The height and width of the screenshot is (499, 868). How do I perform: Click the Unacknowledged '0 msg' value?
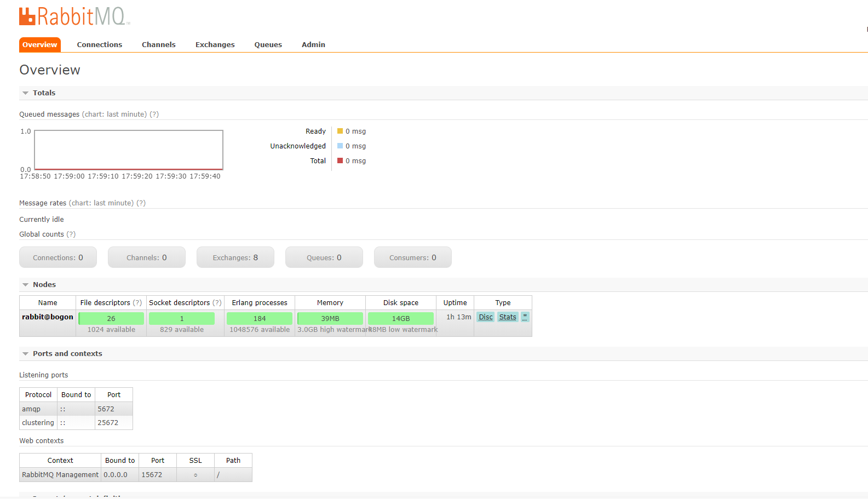click(356, 146)
